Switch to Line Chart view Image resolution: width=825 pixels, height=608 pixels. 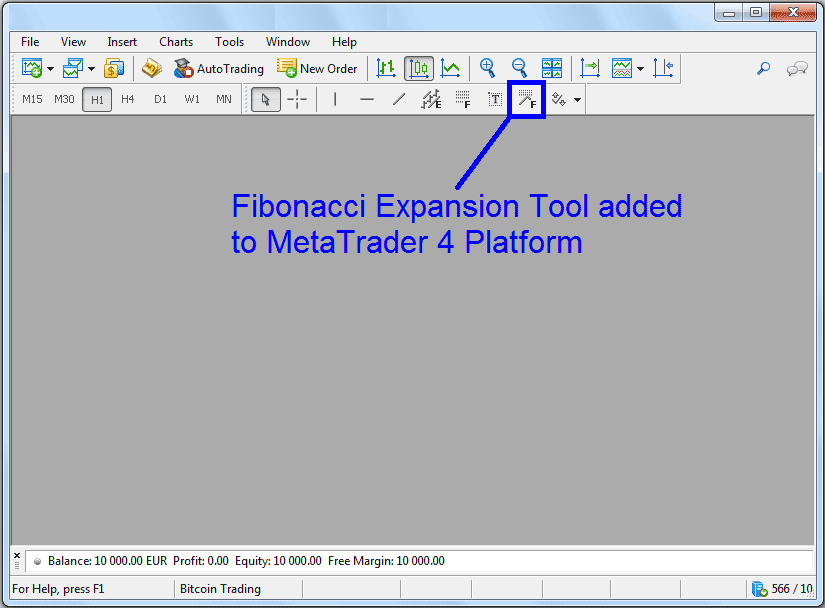tap(450, 68)
